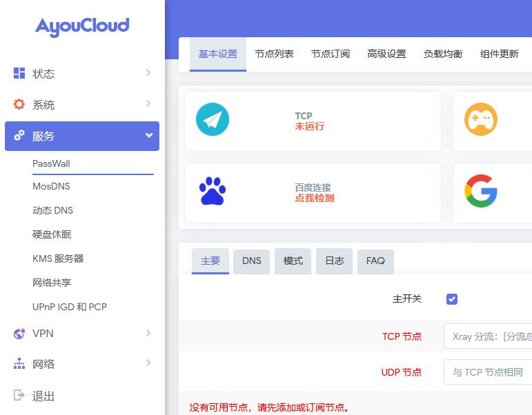Click the orange game controller icon
The width and height of the screenshot is (532, 415).
click(481, 120)
